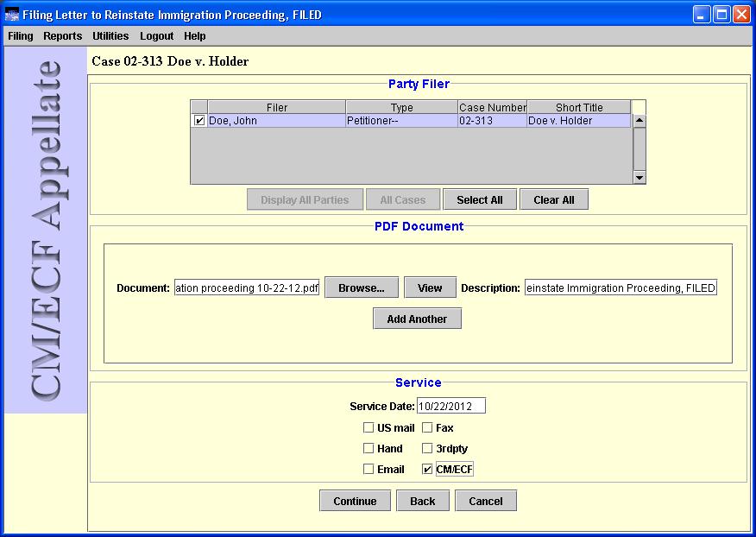756x537 pixels.
Task: Click the window title bar application icon
Action: tap(11, 15)
